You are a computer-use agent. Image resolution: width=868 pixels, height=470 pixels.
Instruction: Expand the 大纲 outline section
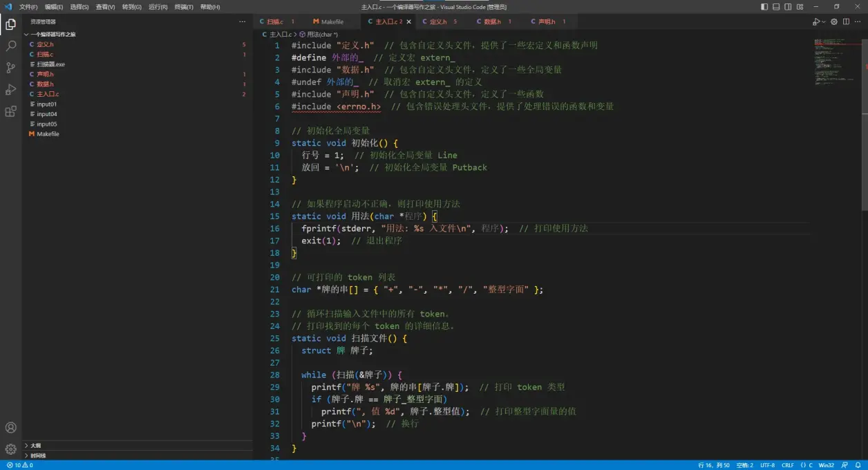138,446
